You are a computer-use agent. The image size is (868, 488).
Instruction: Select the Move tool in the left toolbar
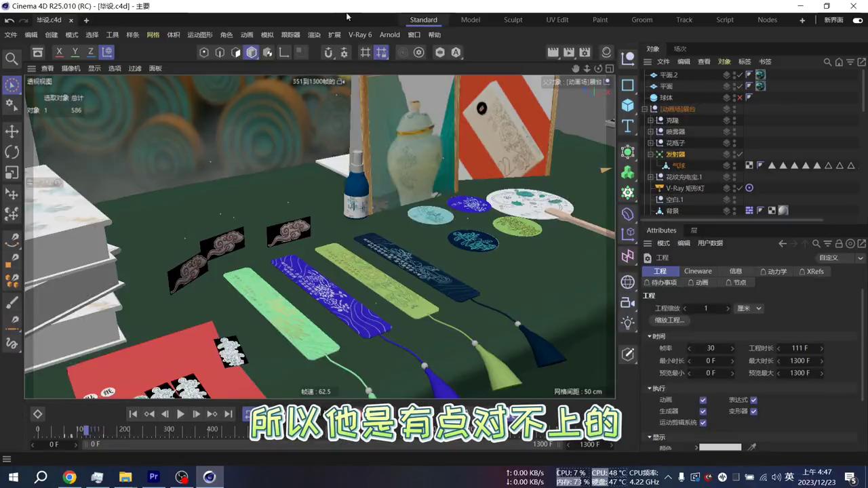[12, 131]
